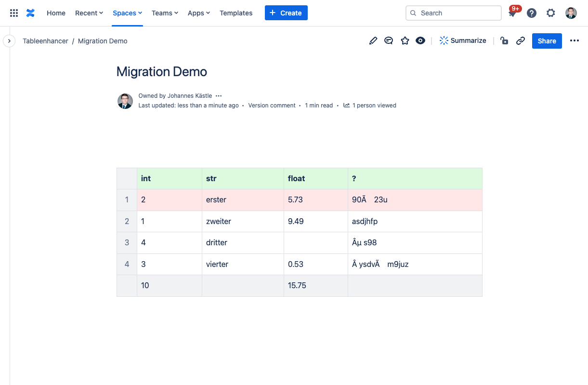Image resolution: width=588 pixels, height=385 pixels.
Task: Copy the page link using the link icon
Action: [x=521, y=40]
